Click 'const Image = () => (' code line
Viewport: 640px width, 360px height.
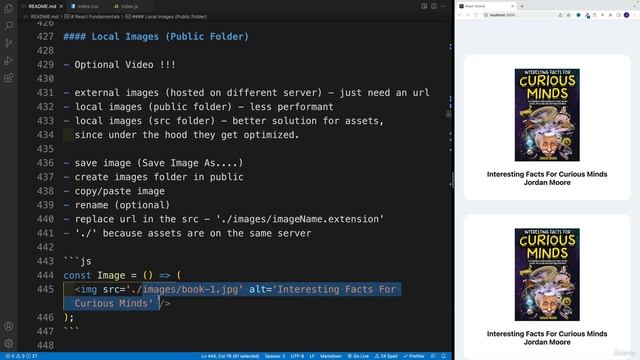[122, 275]
